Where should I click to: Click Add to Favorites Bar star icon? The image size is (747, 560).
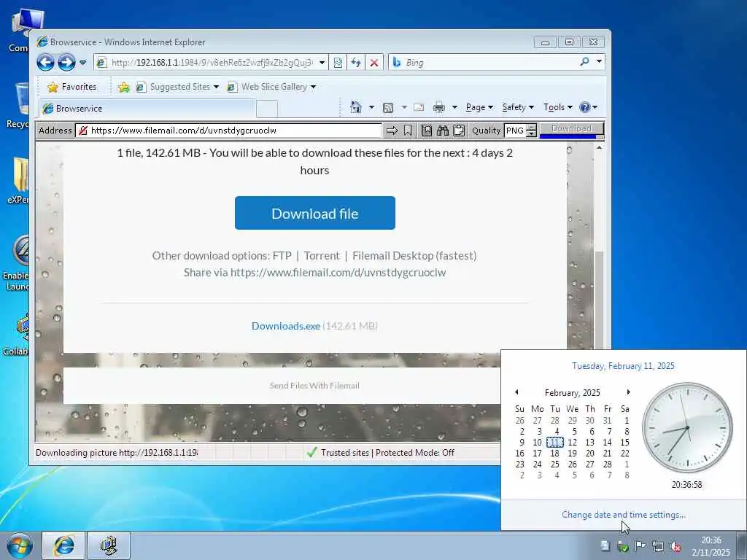pyautogui.click(x=124, y=87)
